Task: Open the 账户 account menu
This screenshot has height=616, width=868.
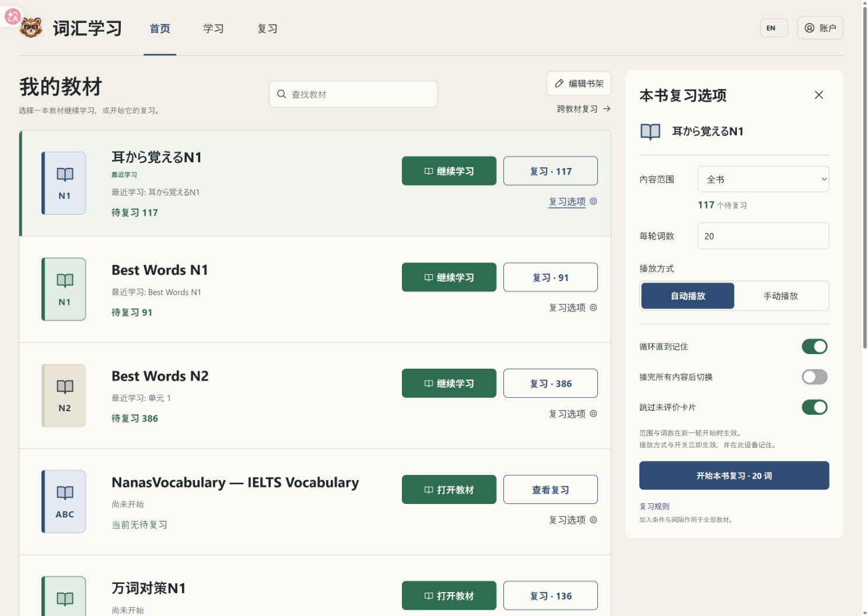Action: pyautogui.click(x=820, y=28)
